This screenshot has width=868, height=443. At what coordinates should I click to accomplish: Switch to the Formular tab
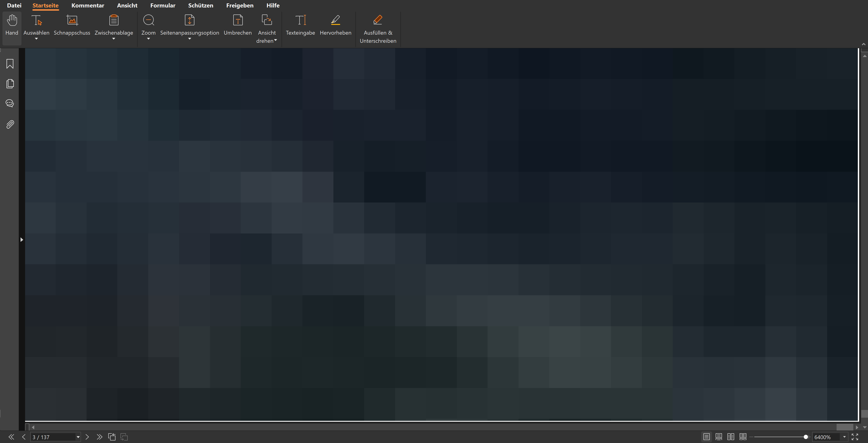point(163,5)
